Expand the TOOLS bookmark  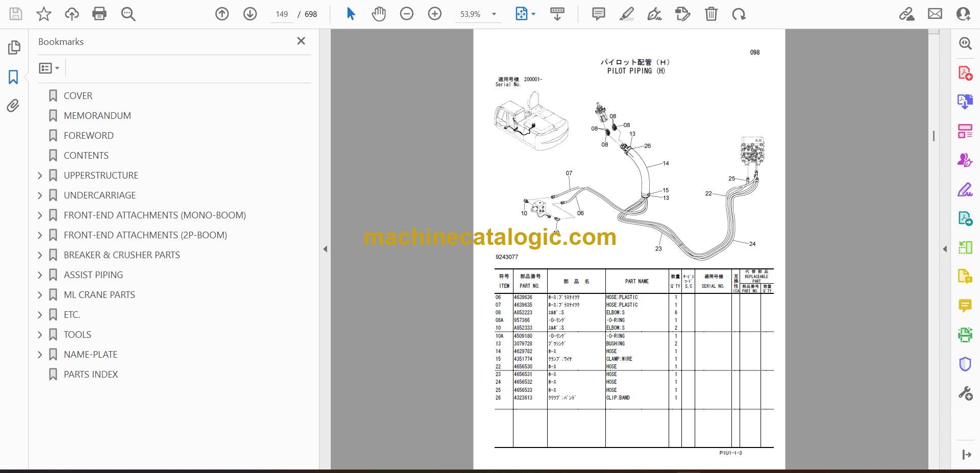40,335
